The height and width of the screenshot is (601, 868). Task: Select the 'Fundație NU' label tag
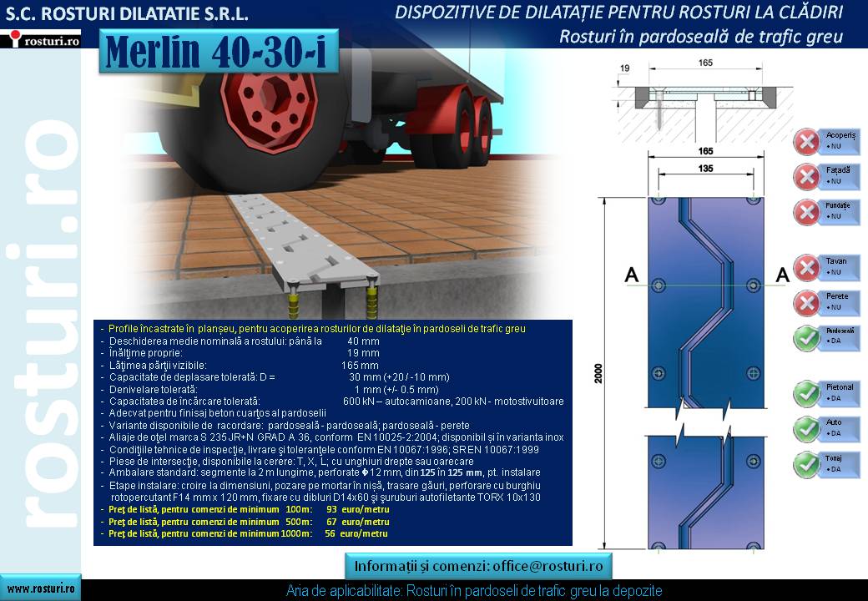pyautogui.click(x=840, y=211)
